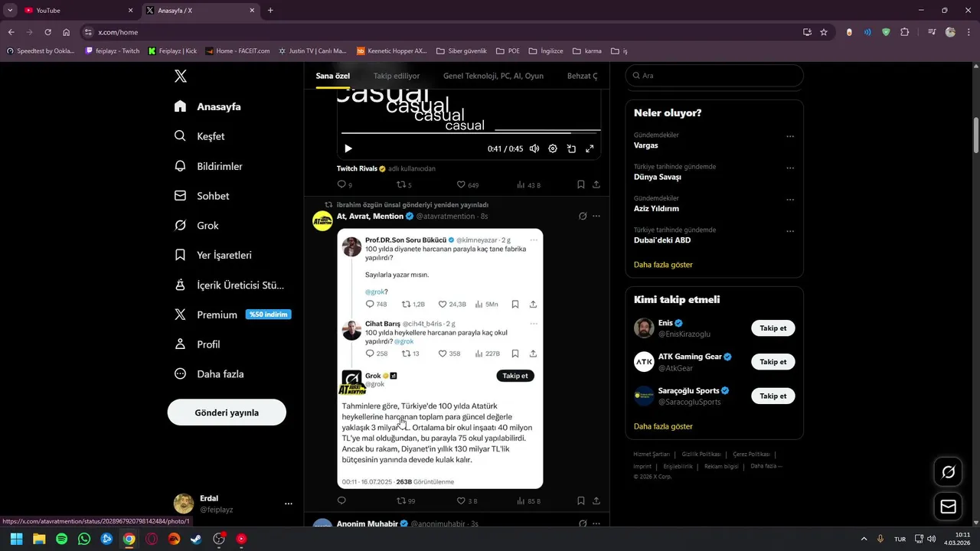
Task: Open options for Dünya Savaşı trend
Action: coord(790,168)
